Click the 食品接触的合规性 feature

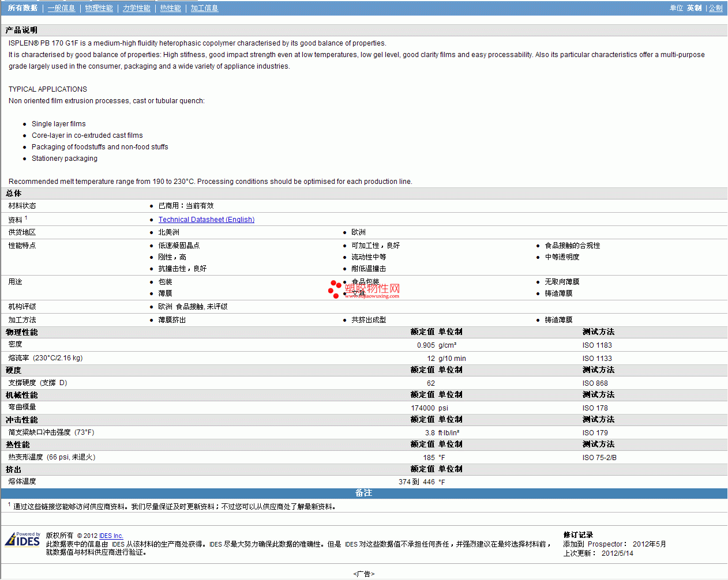572,246
